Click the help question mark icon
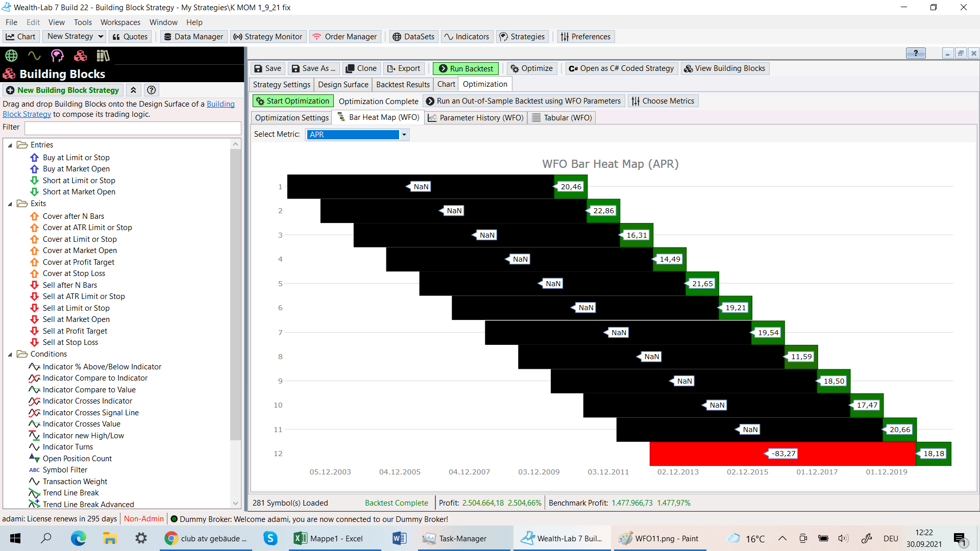Screen dimensions: 980x551 coord(151,90)
